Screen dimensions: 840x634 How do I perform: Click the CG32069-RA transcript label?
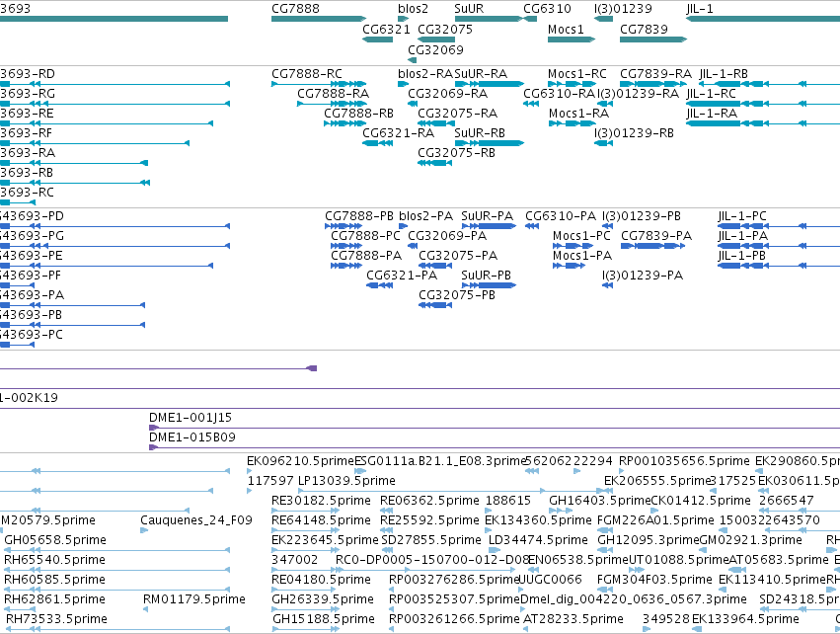tap(448, 93)
